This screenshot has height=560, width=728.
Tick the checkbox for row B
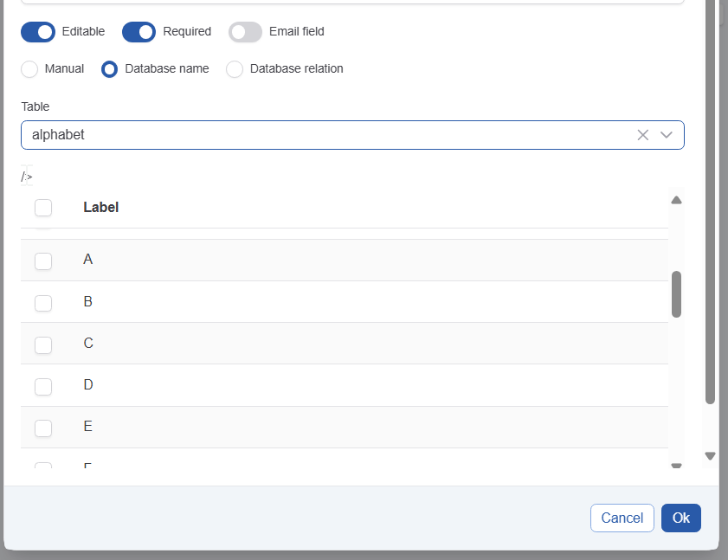[43, 302]
